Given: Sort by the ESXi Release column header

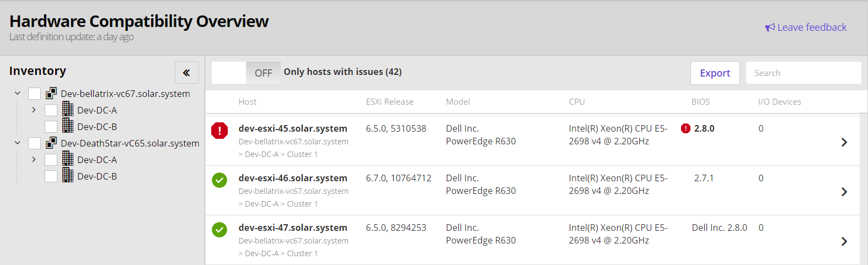Looking at the screenshot, I should 390,102.
